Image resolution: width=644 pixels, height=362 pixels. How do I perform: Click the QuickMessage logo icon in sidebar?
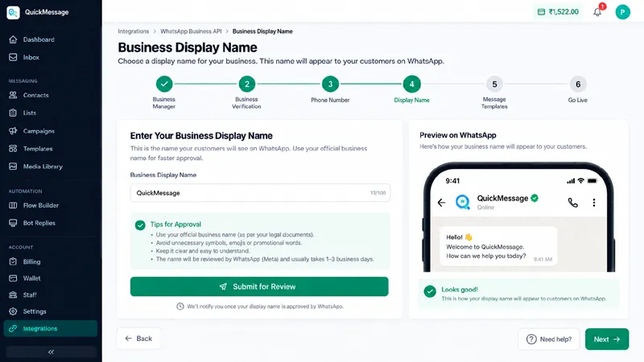[13, 12]
